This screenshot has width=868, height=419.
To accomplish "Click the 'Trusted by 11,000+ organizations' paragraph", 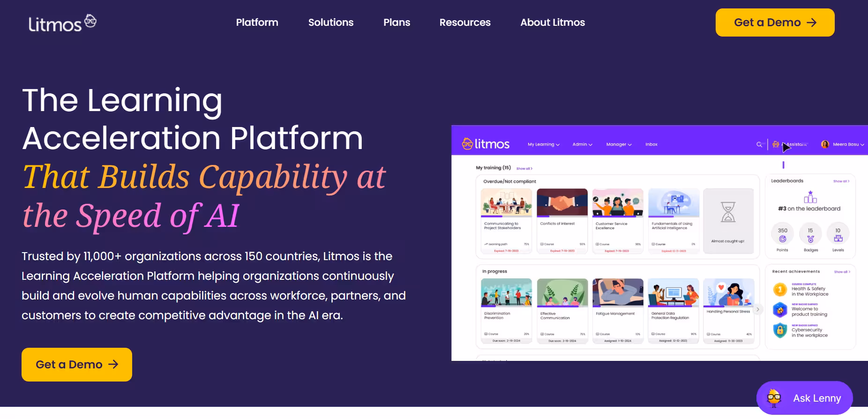I will 214,286.
